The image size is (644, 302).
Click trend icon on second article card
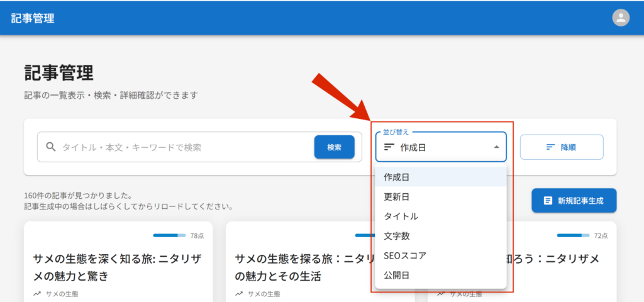(239, 294)
